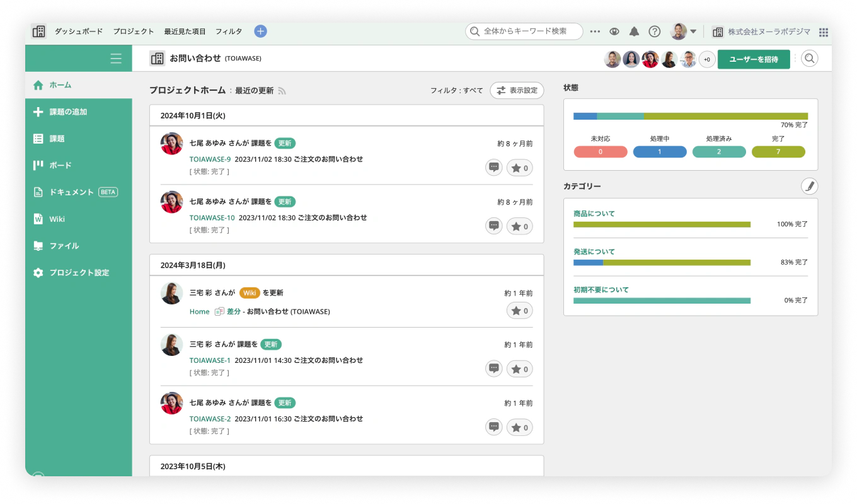
Task: Open 表示設定 display settings
Action: [x=517, y=90]
